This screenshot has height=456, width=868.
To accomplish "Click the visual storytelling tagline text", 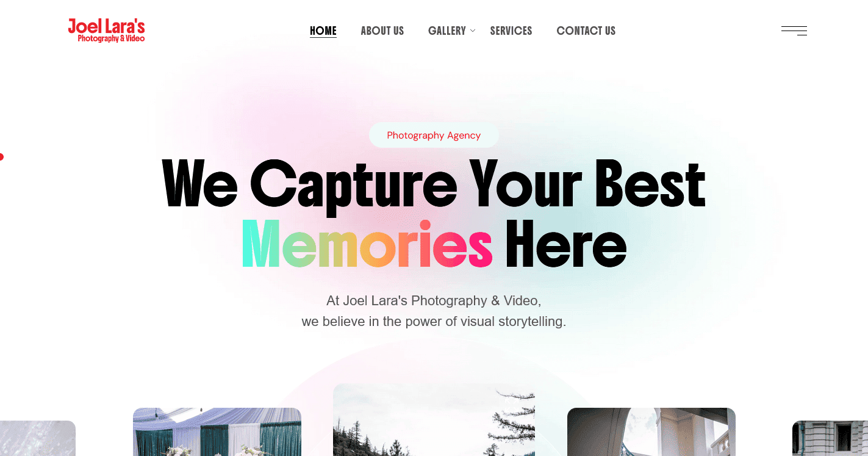I will pos(434,321).
